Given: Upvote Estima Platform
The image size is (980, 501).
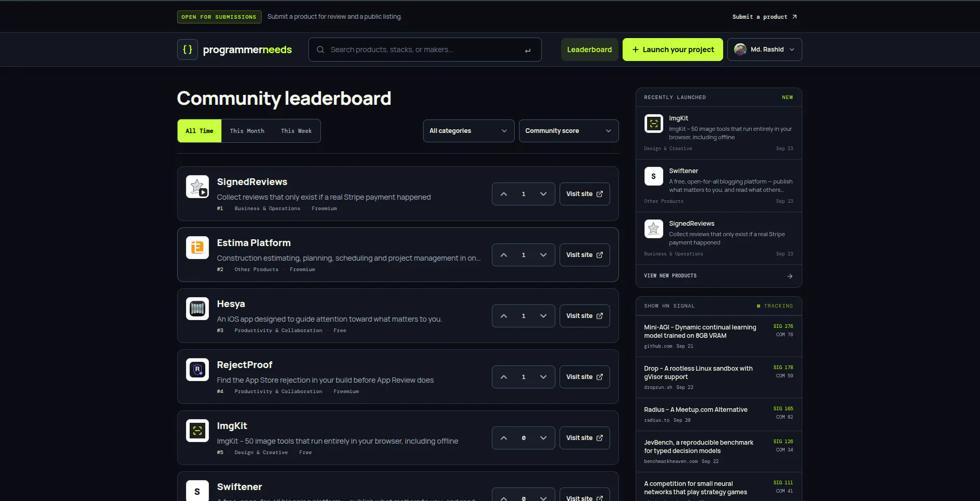Looking at the screenshot, I should pyautogui.click(x=504, y=255).
